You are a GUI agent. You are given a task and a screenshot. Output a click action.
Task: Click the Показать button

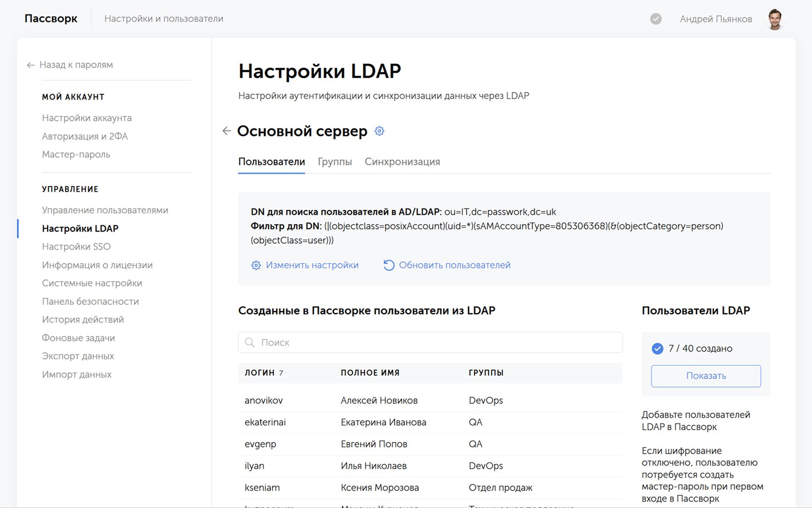click(706, 376)
